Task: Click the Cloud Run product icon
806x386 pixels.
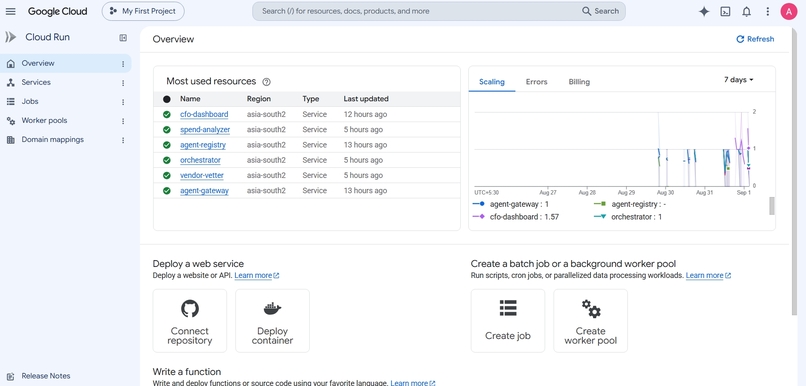Action: (x=11, y=37)
